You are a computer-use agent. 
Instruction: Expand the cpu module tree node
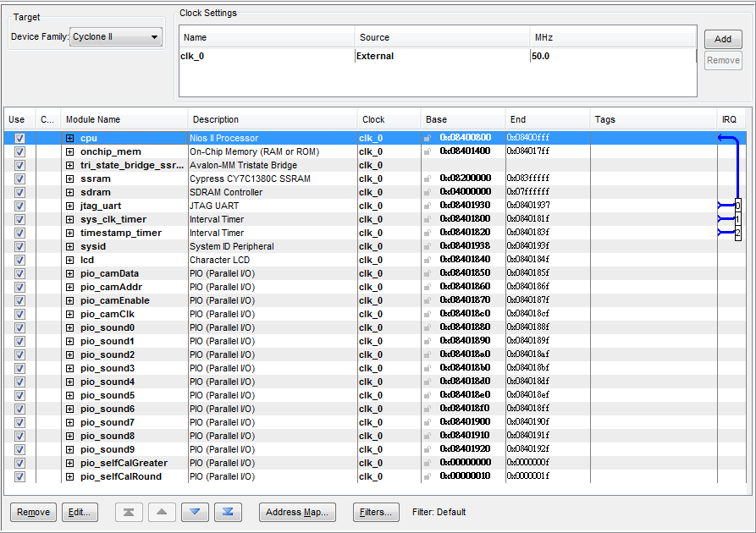click(70, 138)
